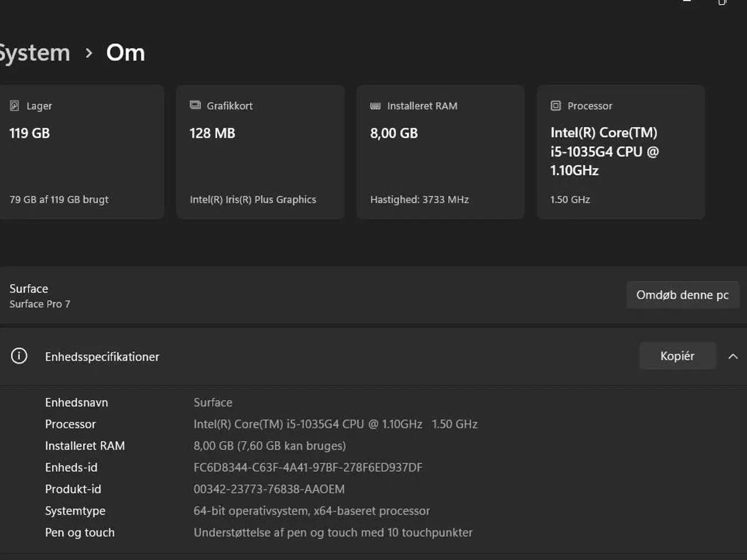
Task: Go back to System breadcrumb
Action: pos(34,53)
